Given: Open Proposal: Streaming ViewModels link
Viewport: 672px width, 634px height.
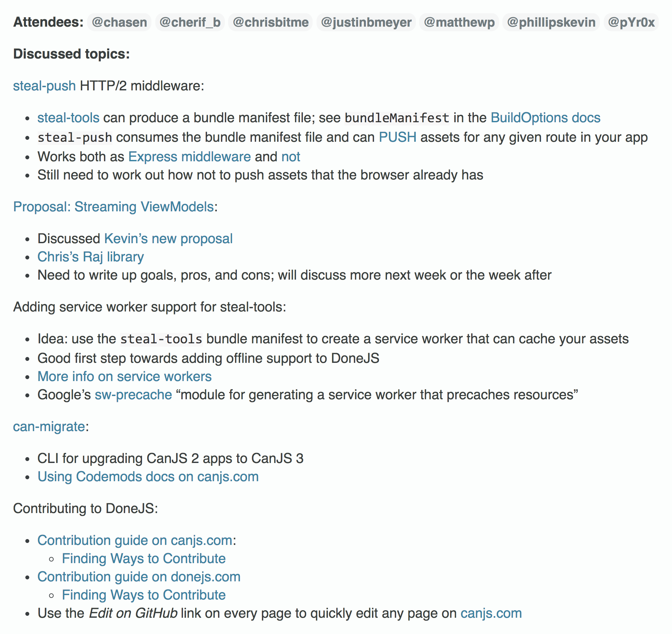Looking at the screenshot, I should coord(113,207).
